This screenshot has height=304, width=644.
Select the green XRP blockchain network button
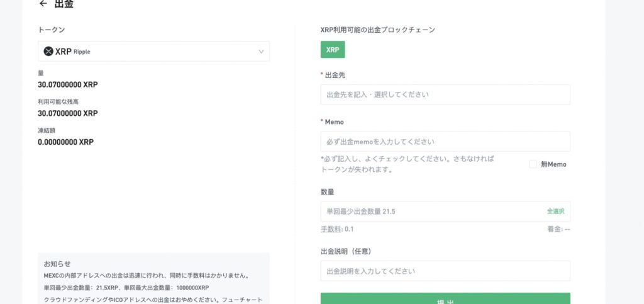tap(332, 50)
